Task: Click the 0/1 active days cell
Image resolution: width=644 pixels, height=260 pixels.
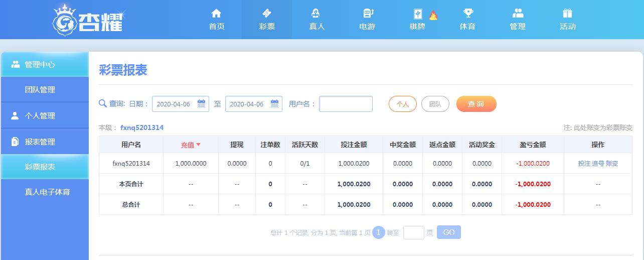Action: click(x=305, y=163)
